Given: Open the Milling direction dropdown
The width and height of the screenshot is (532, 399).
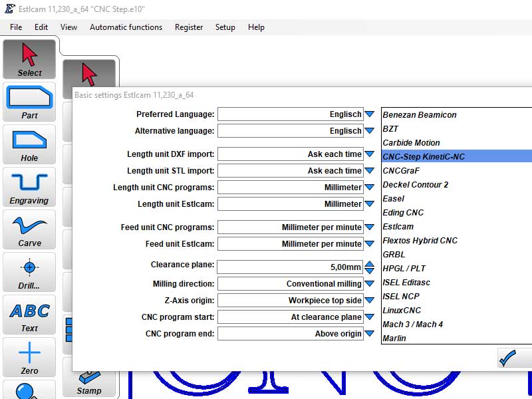Looking at the screenshot, I should [x=370, y=284].
